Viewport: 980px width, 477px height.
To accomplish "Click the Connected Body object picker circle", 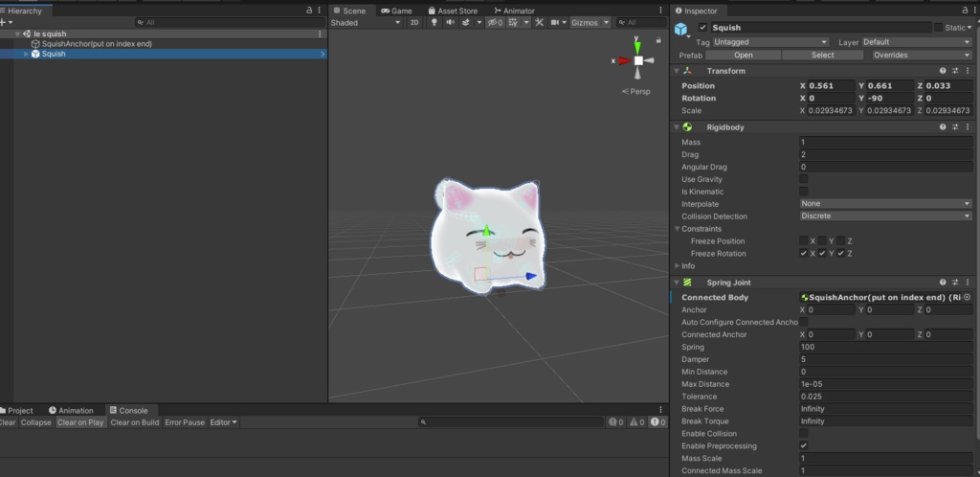I will [968, 298].
